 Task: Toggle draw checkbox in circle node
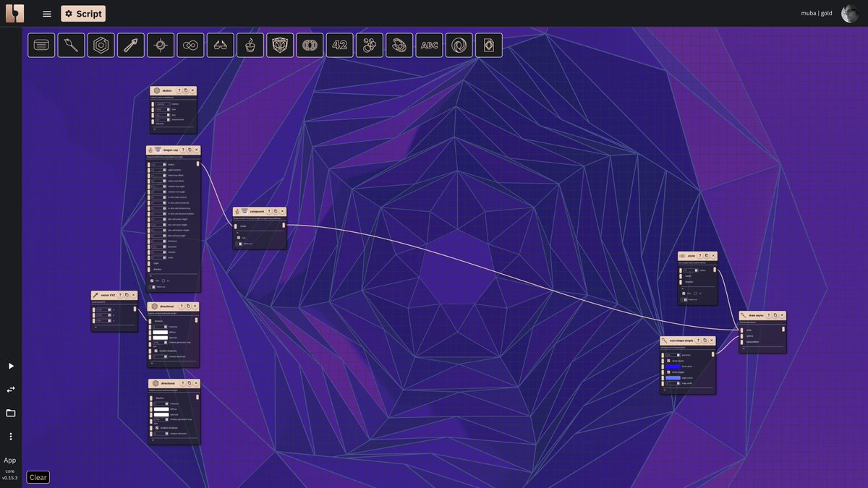point(684,294)
